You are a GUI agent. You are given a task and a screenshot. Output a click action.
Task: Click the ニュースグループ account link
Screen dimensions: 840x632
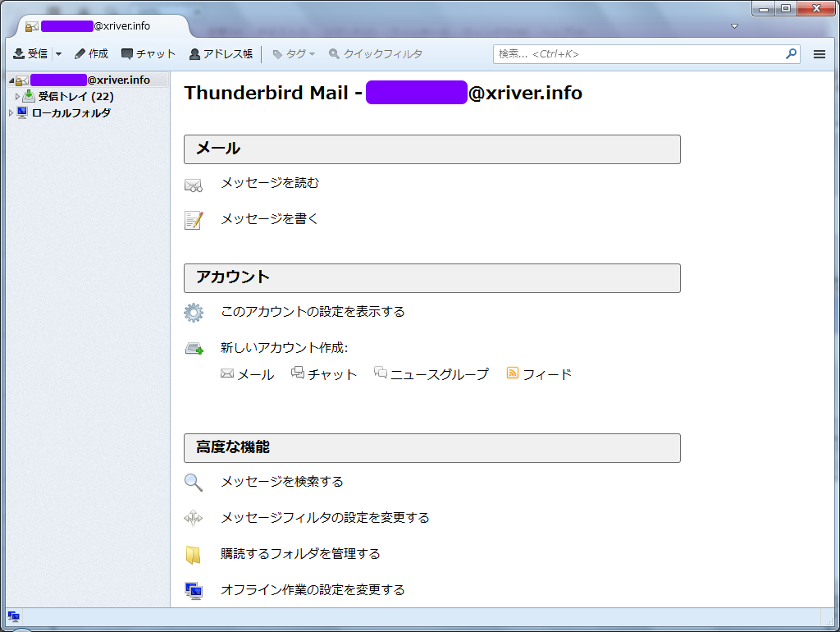tap(439, 374)
